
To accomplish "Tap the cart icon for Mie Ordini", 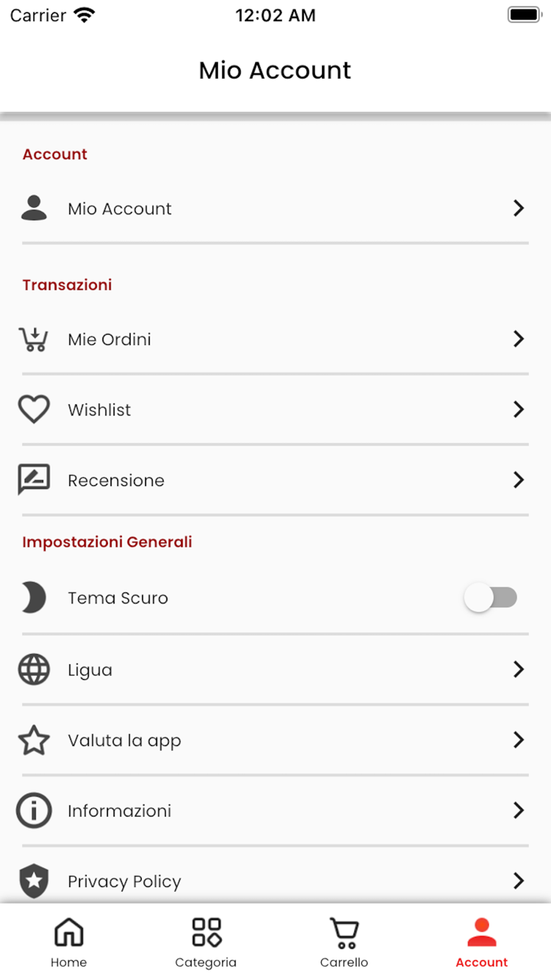I will coord(34,339).
